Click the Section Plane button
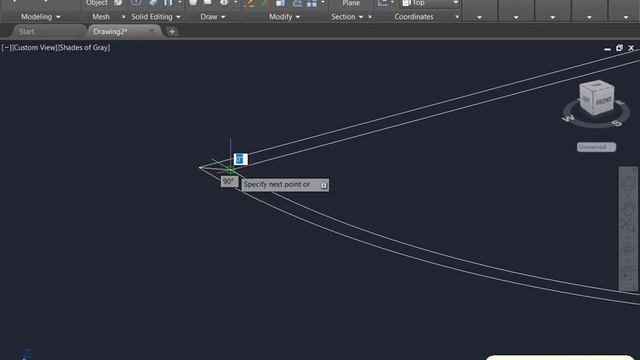The image size is (640, 360). click(x=351, y=3)
